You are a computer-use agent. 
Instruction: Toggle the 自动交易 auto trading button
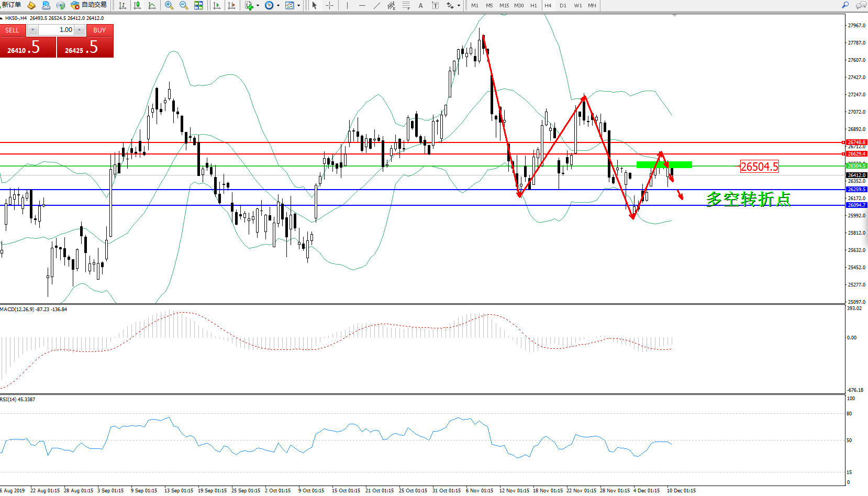click(89, 5)
